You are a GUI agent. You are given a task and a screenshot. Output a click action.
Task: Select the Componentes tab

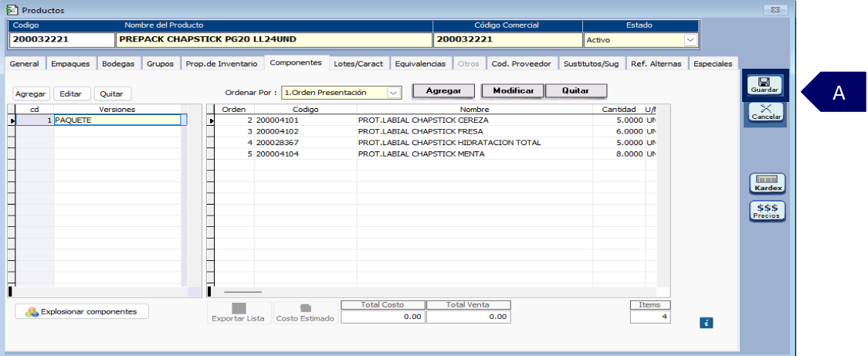[x=296, y=63]
